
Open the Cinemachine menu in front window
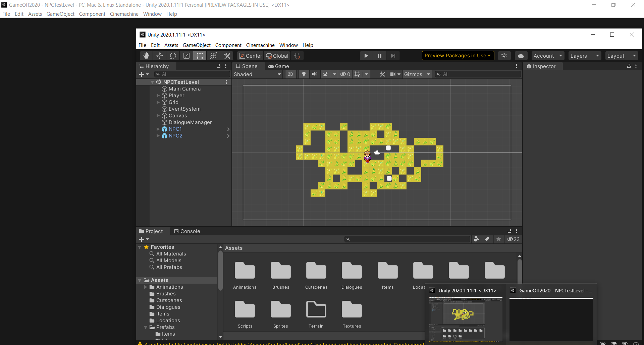(260, 45)
